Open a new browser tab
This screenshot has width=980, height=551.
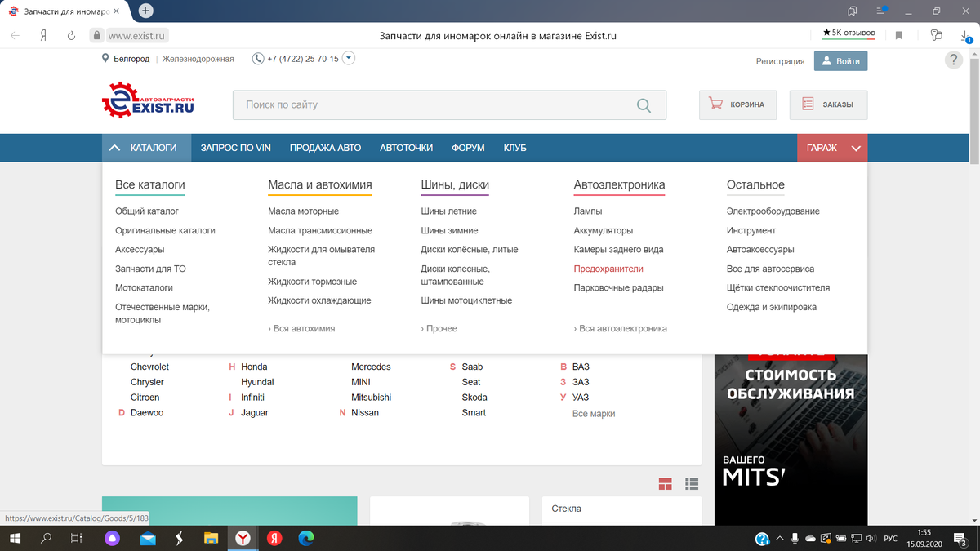(145, 11)
